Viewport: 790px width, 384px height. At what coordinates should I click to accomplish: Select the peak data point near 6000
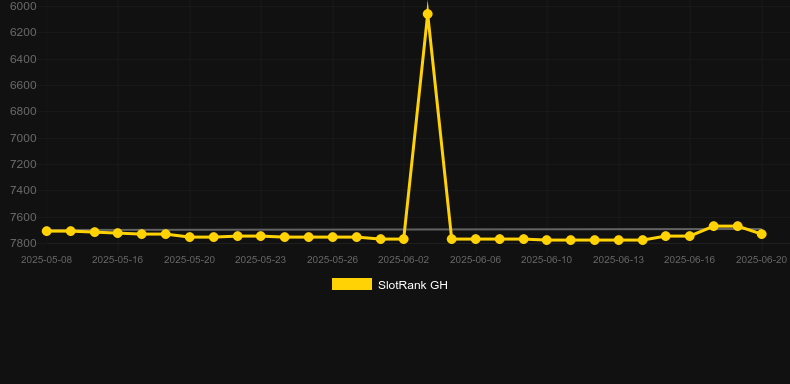[x=428, y=14]
